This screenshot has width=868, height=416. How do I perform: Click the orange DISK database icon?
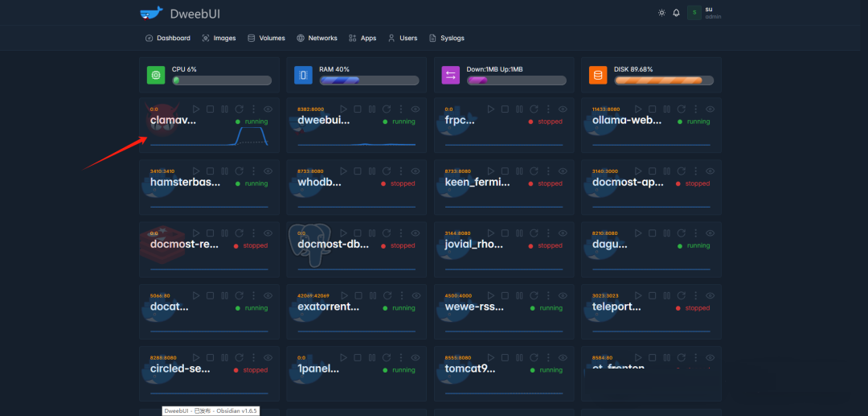click(598, 75)
